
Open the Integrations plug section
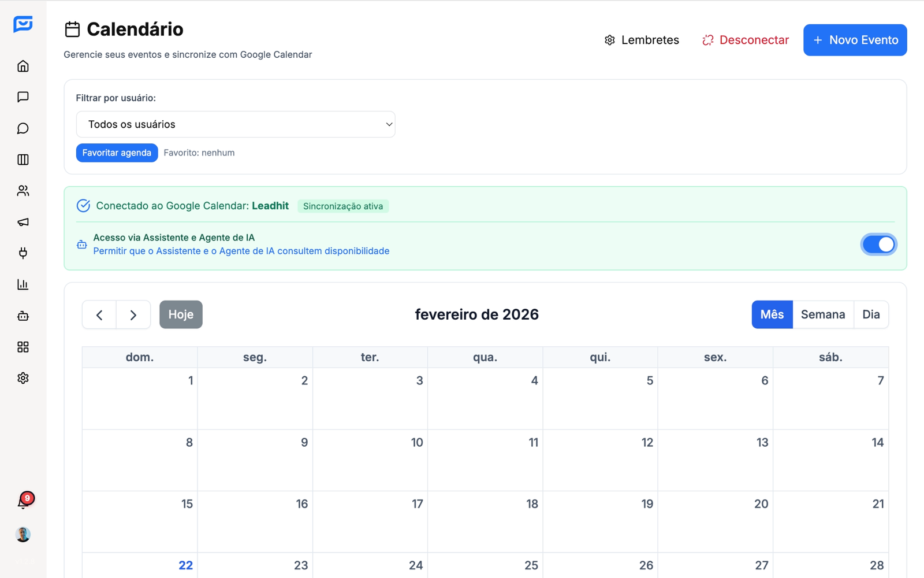[x=23, y=253]
